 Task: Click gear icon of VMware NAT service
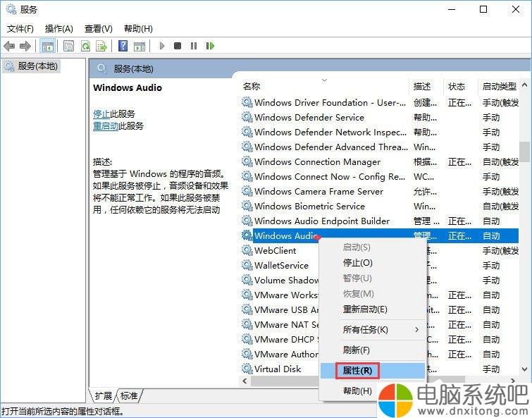click(247, 324)
